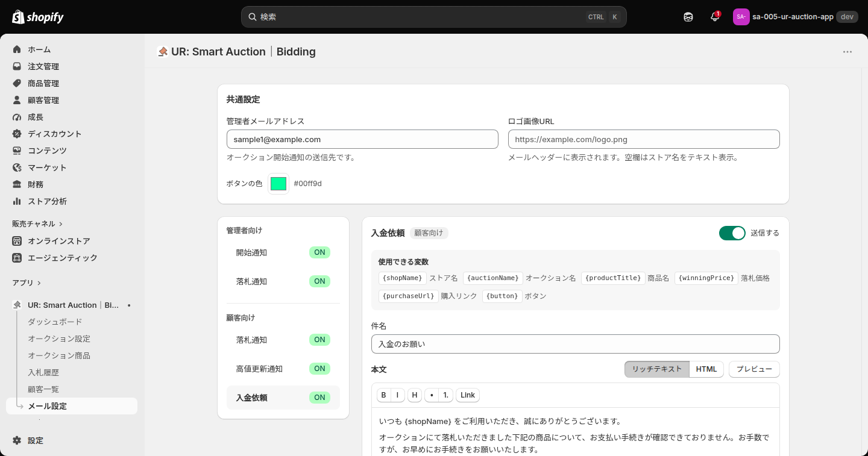Open the コンテンツ content icon
The height and width of the screenshot is (456, 868).
(x=17, y=151)
